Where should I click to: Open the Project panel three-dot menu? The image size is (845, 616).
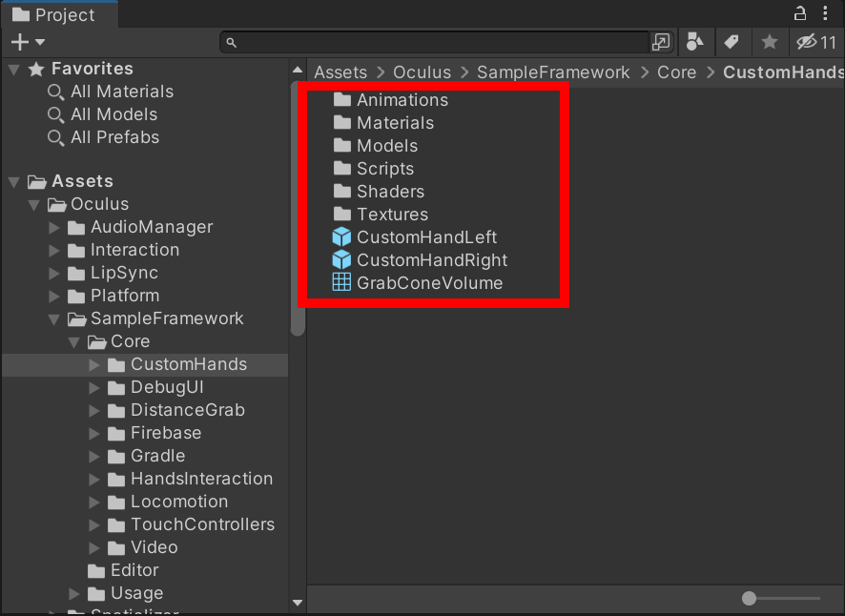825,13
